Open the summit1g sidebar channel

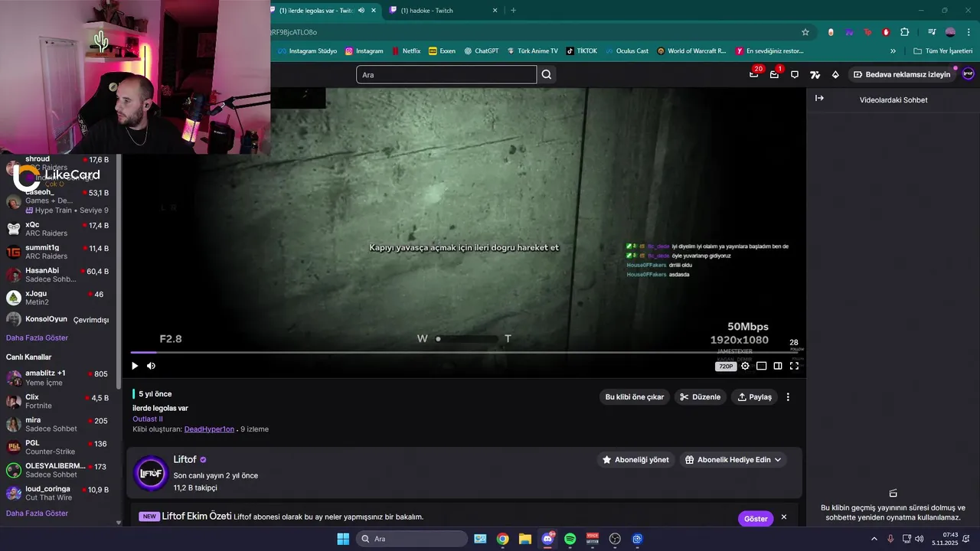58,252
